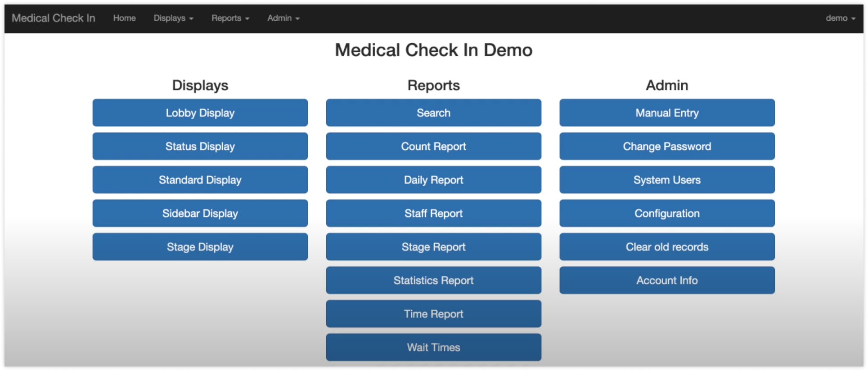
Task: Open the Statistics Report
Action: click(434, 280)
